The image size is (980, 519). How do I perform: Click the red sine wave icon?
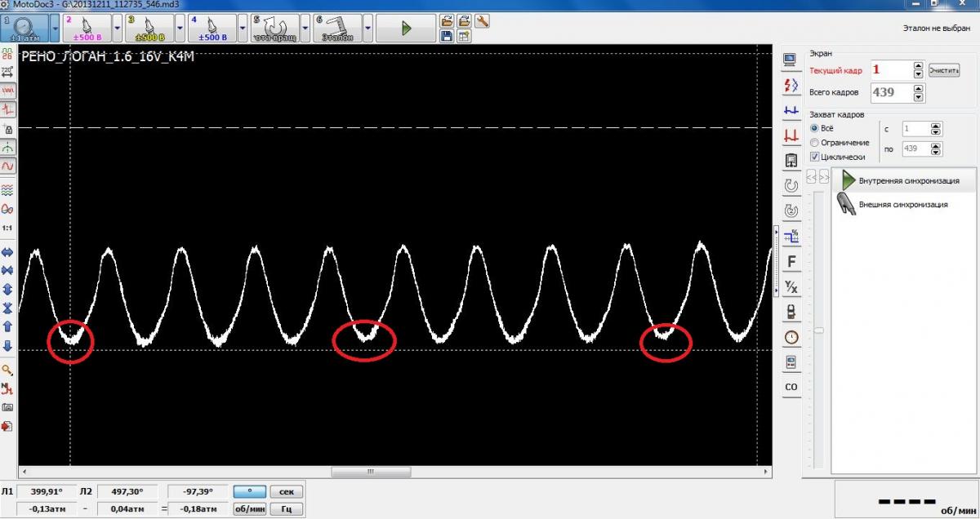pos(7,166)
